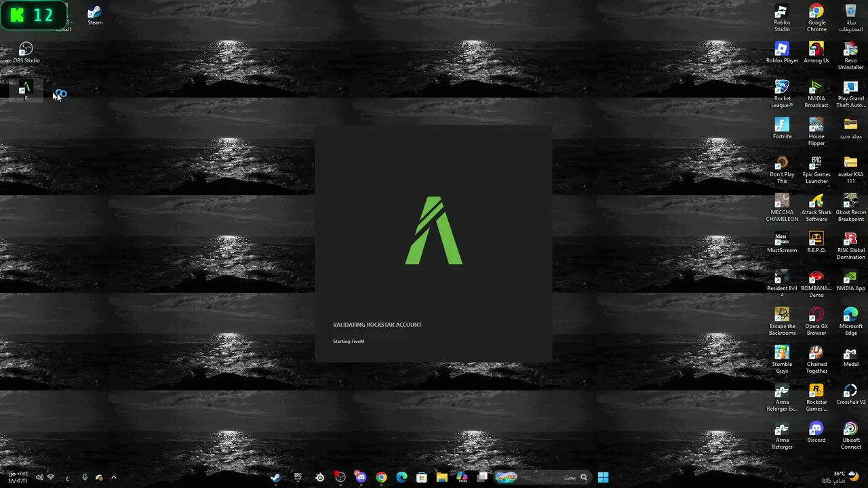Select the Arma Reforger Ex... desktop icon
This screenshot has height=488, width=868.
[782, 398]
